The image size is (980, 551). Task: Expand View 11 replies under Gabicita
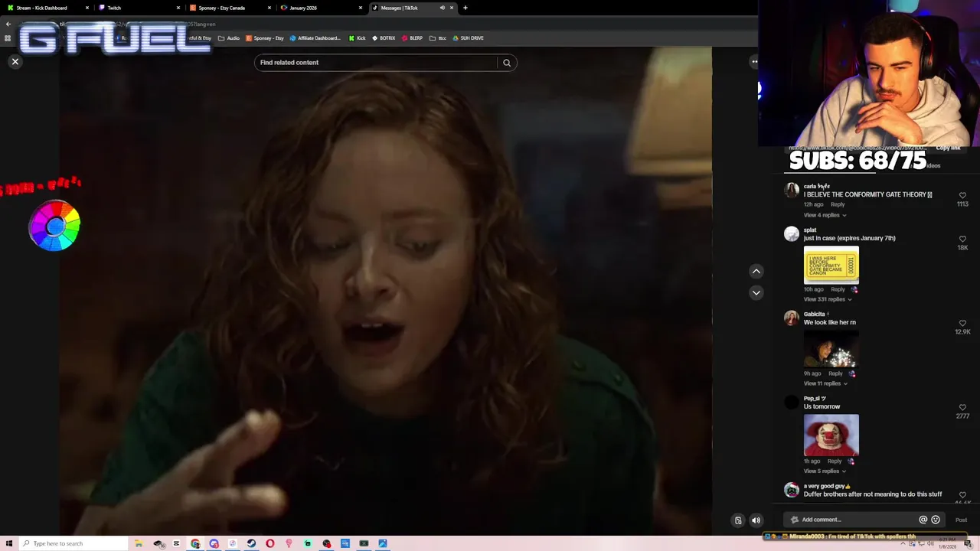(x=825, y=383)
